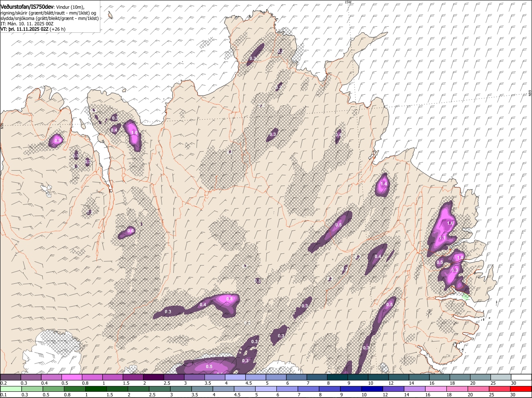Click the 1.6 precipitation value on the map
Image resolution: width=532 pixels, height=398 pixels.
pyautogui.click(x=450, y=223)
